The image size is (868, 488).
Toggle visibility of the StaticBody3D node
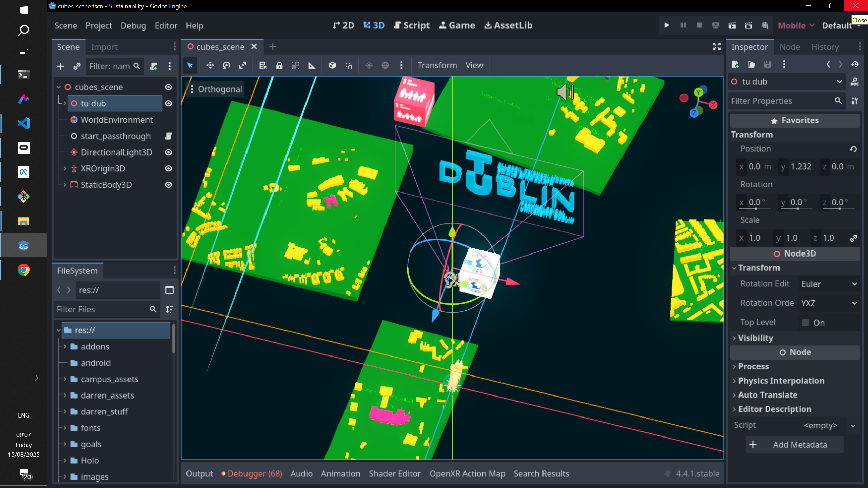point(169,185)
